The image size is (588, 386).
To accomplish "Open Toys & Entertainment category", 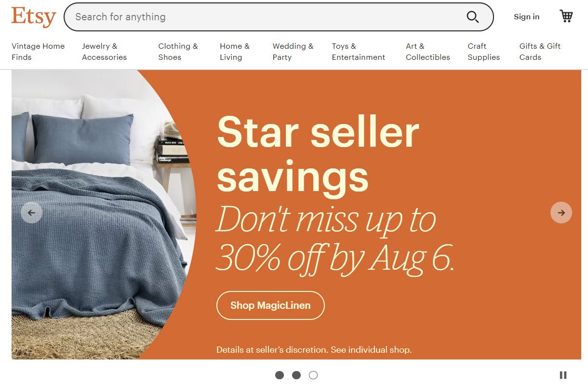I will point(358,52).
